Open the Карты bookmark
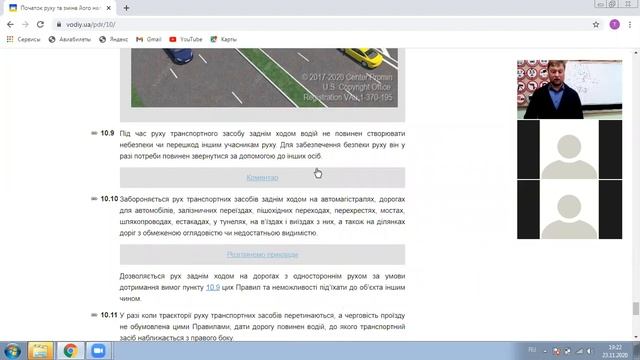Viewport: 640px width, 360px height. (x=224, y=39)
